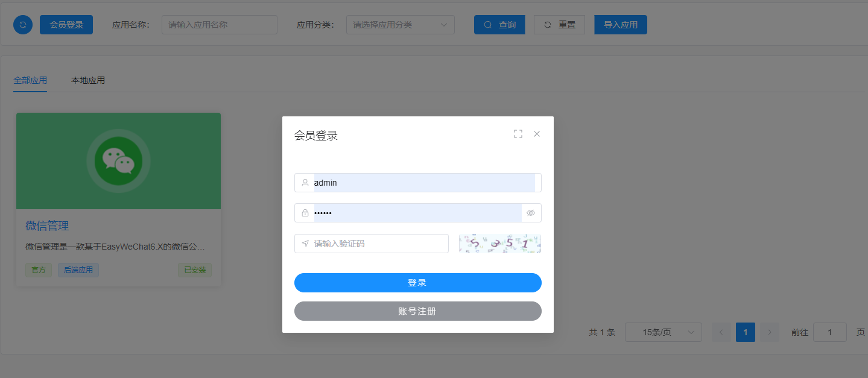Viewport: 868px width, 378px height.
Task: Focus the admin username input field
Action: click(x=422, y=183)
